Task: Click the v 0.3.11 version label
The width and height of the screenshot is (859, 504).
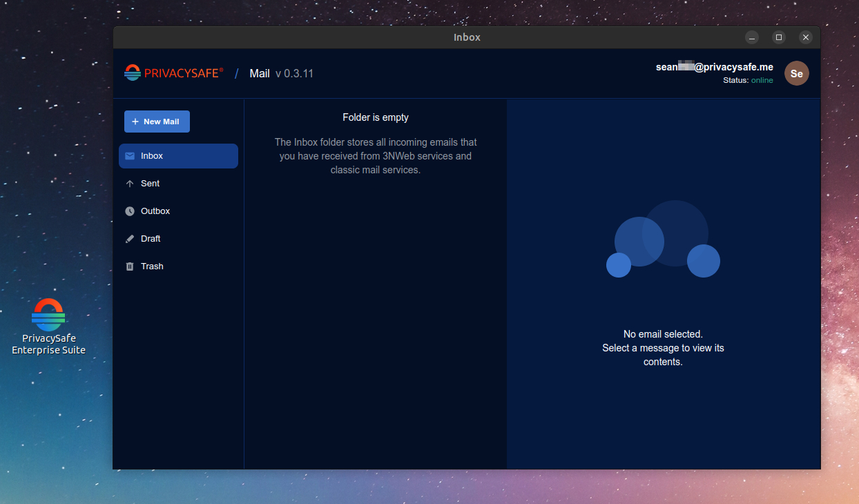Action: click(294, 73)
